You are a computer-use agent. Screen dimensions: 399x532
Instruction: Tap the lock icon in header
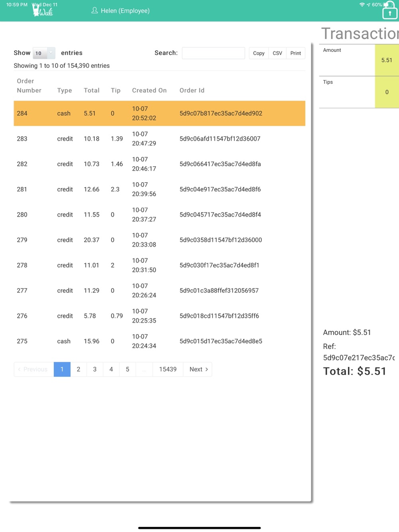(x=389, y=11)
